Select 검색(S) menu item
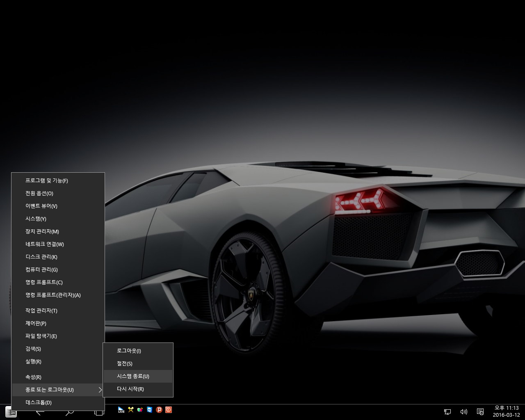Image resolution: width=525 pixels, height=420 pixels. point(58,349)
